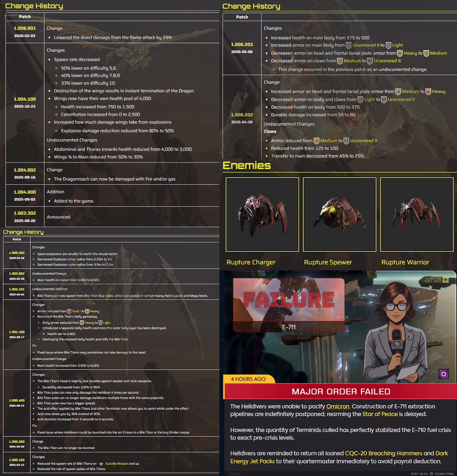Click Light icon in 'Belly armor reduced from' row
Image resolution: width=457 pixels, height=476 pixels.
click(x=100, y=323)
